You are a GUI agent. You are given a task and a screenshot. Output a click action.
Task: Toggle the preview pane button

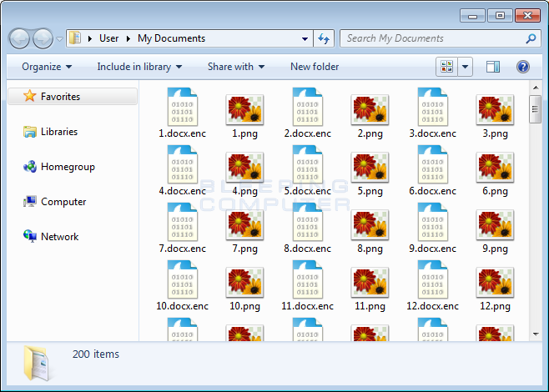[493, 67]
